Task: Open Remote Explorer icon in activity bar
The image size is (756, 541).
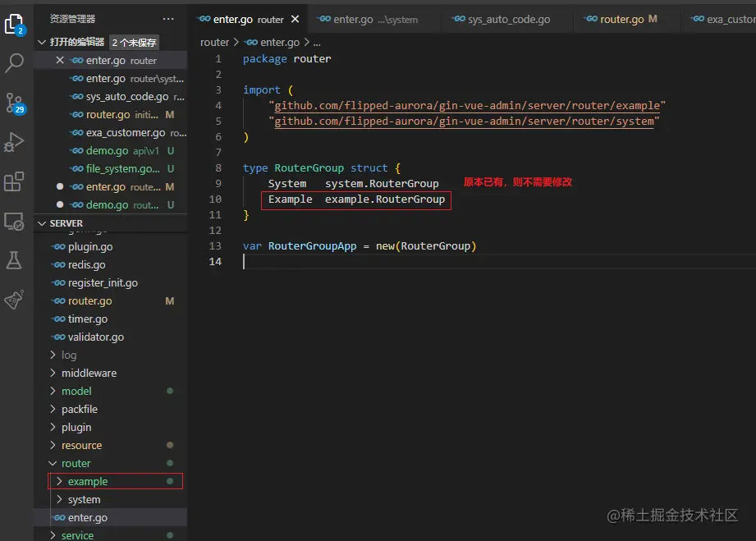Action: click(14, 222)
